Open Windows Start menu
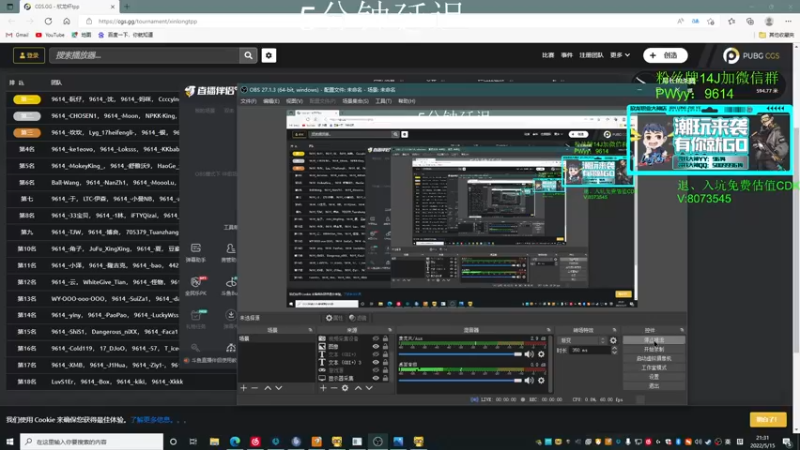Screen dimensions: 800x450 [10, 441]
